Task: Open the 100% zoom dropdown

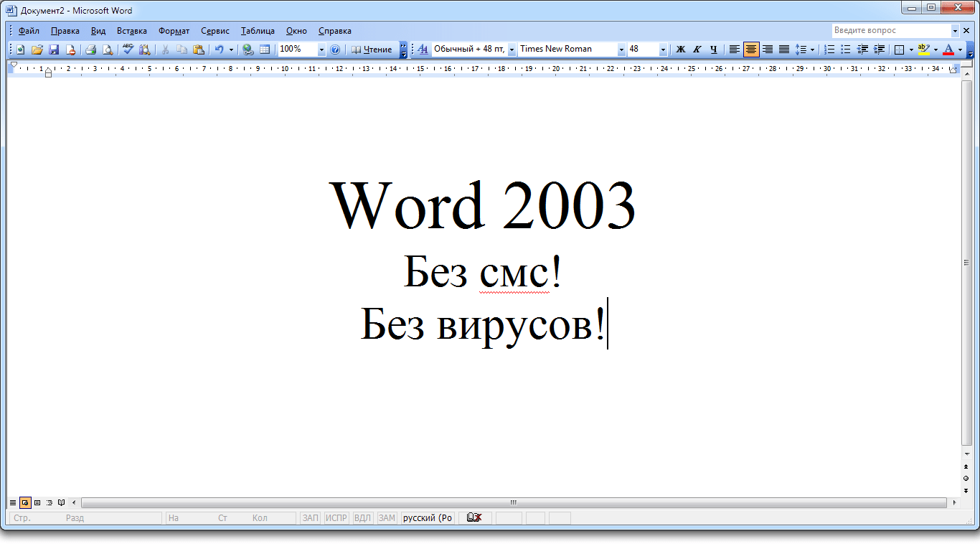Action: (x=321, y=50)
